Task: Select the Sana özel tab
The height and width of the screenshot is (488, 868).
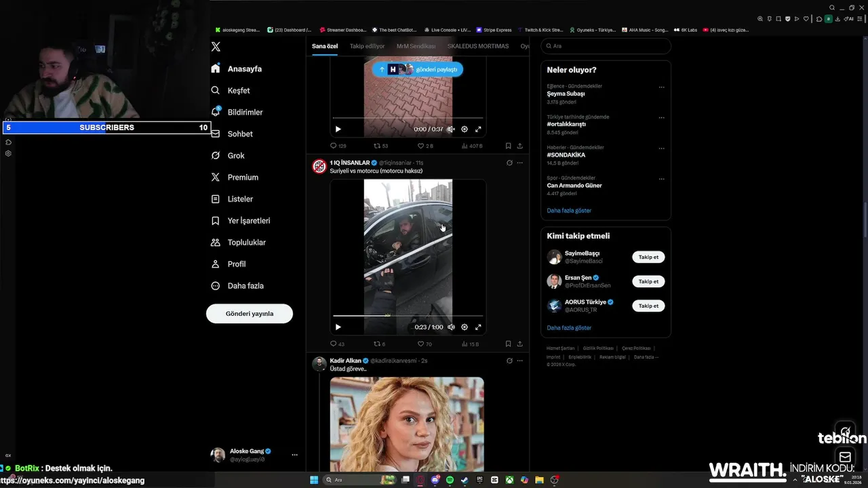Action: point(325,46)
